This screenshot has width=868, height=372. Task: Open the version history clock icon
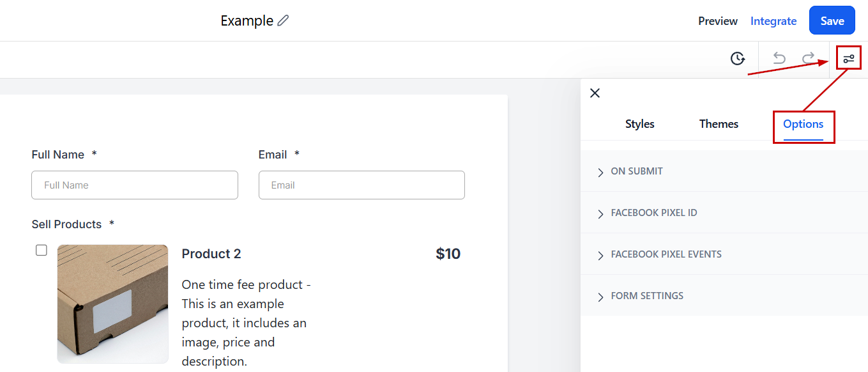click(x=738, y=59)
